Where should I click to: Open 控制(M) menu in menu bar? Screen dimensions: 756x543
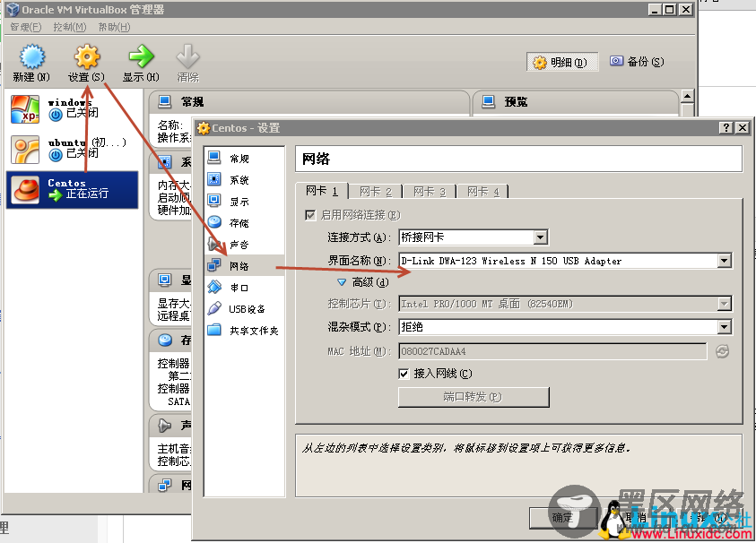tap(70, 27)
